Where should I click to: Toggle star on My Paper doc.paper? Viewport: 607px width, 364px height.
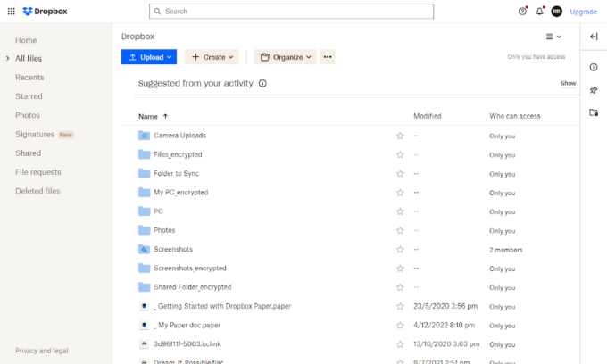[400, 326]
